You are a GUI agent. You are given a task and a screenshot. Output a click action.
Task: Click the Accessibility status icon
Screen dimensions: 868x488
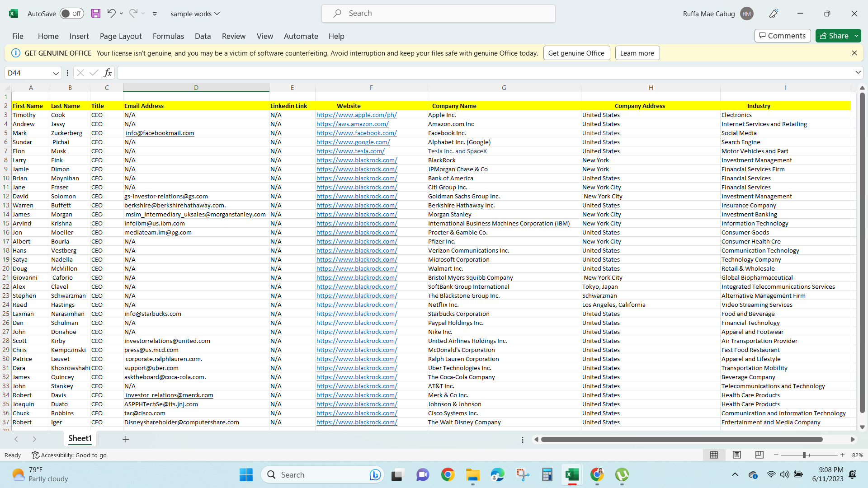coord(35,455)
